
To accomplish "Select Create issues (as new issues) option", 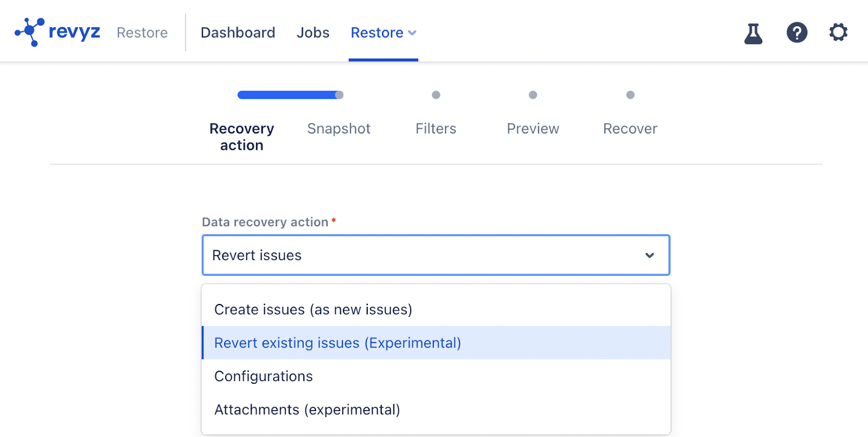I will 313,309.
